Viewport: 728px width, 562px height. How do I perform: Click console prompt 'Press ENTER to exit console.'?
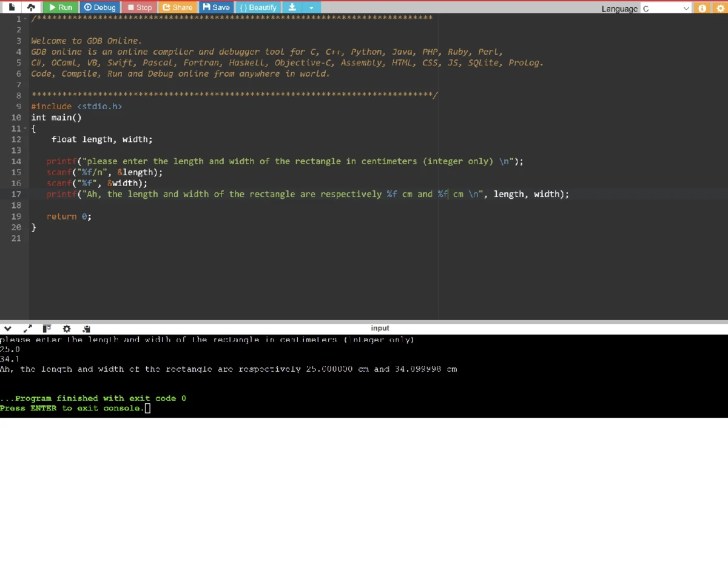[x=72, y=408]
